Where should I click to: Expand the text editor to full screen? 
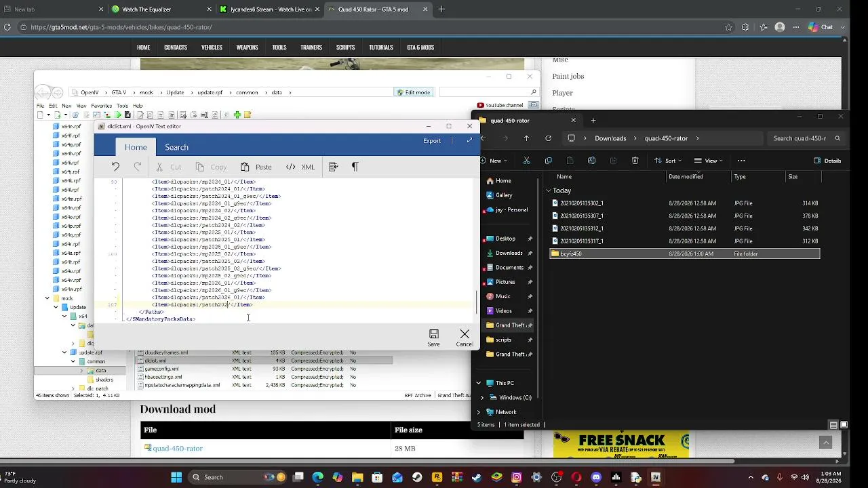469,141
